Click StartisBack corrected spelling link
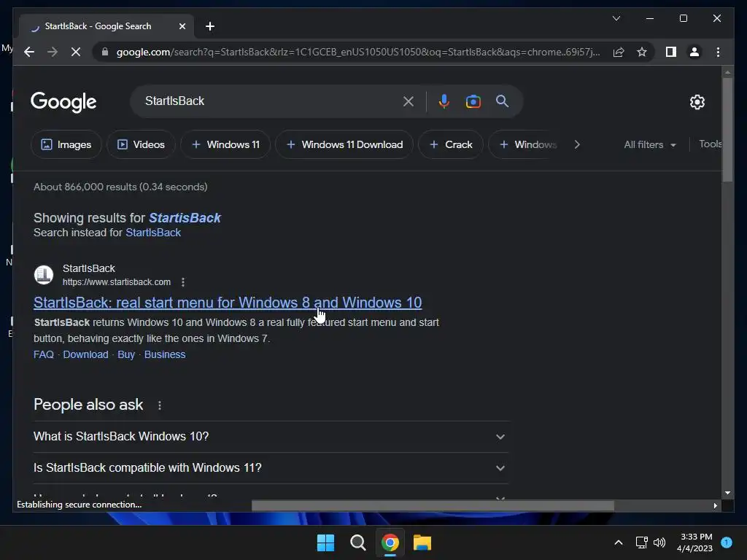Screen dimensions: 747x560 pos(185,217)
